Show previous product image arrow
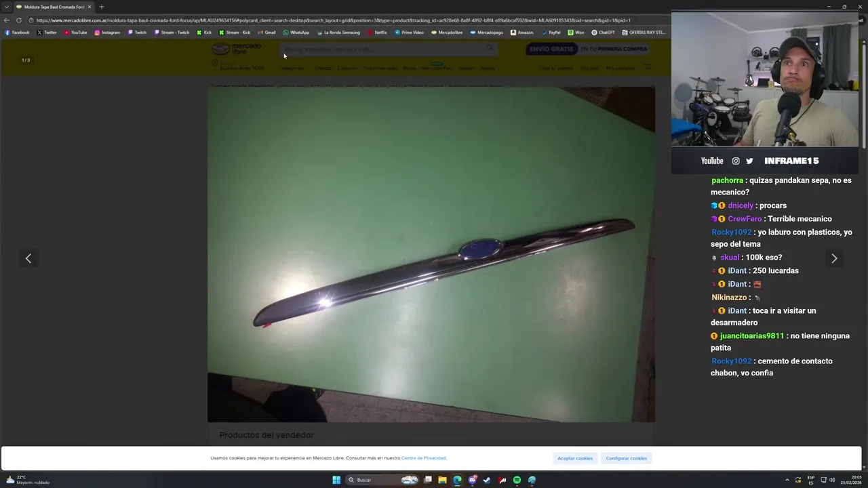The width and height of the screenshot is (868, 488). pyautogui.click(x=28, y=258)
